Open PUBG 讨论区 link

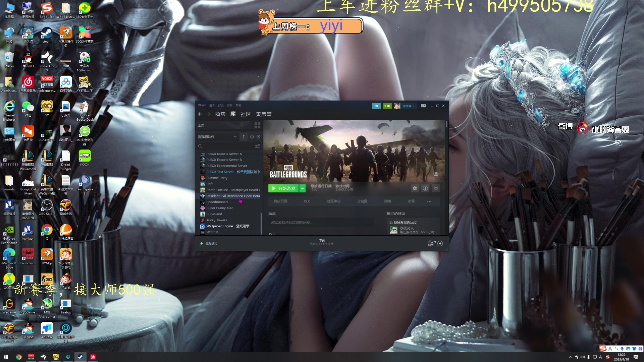click(362, 201)
